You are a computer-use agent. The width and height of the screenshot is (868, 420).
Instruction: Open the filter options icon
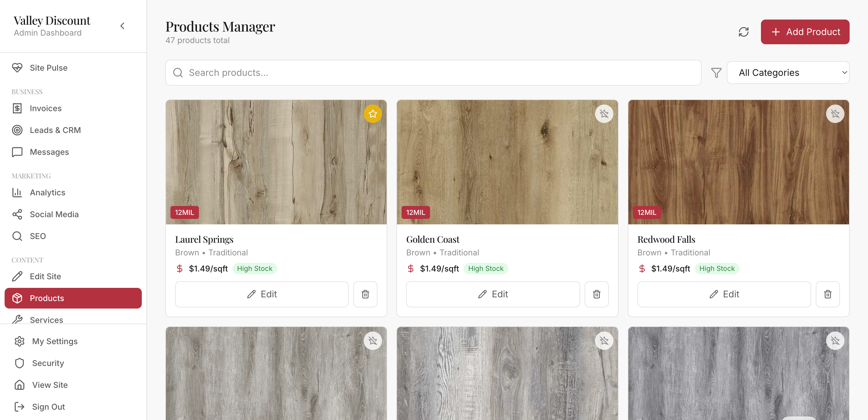coord(716,72)
